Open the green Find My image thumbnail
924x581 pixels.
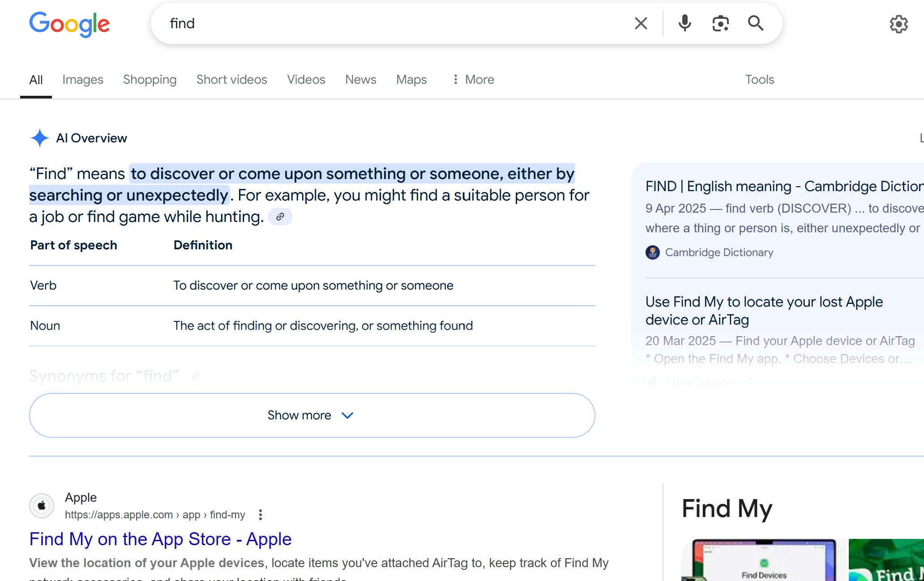point(886,560)
